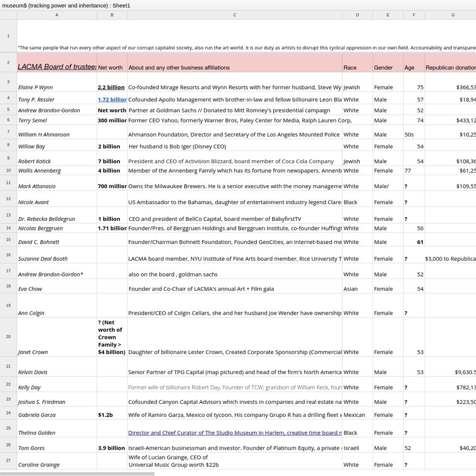Click Gabriela Garza's 'Mexican' race cell
This screenshot has height=476, width=476.
[357, 413]
